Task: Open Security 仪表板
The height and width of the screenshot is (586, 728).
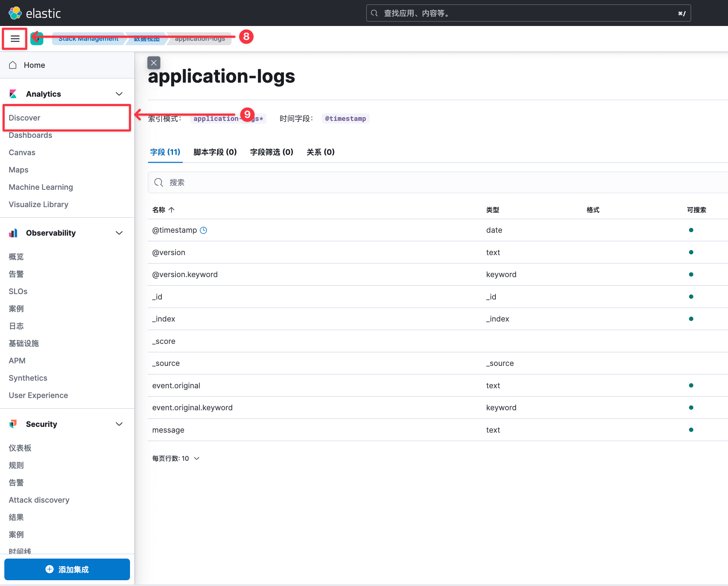Action: point(20,448)
